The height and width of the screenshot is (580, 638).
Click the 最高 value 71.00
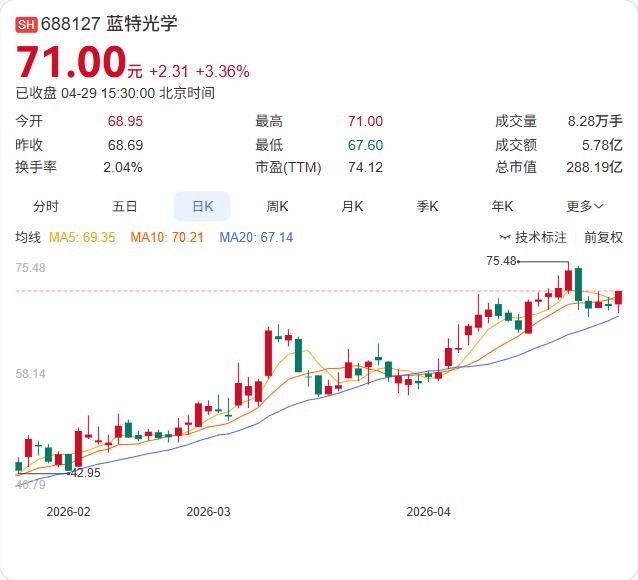coord(365,121)
